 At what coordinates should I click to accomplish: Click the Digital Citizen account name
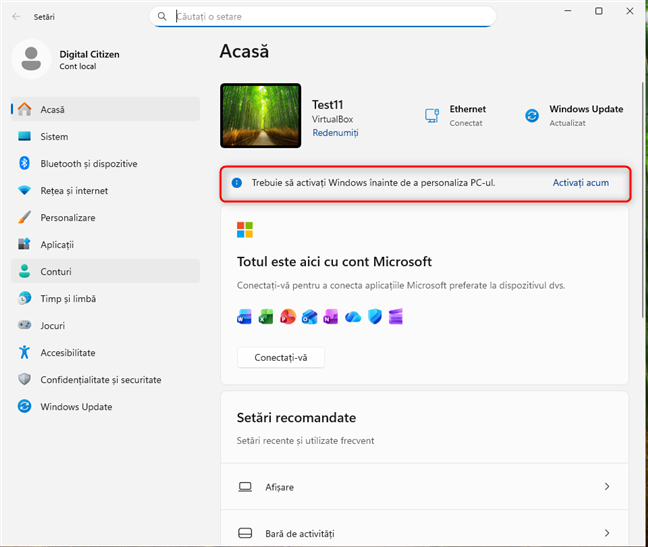(x=89, y=54)
